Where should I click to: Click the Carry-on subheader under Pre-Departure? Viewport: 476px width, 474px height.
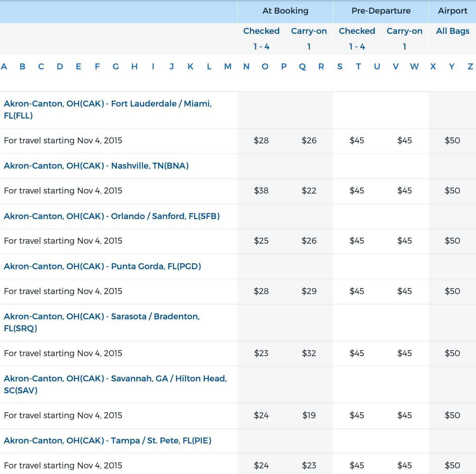404,31
